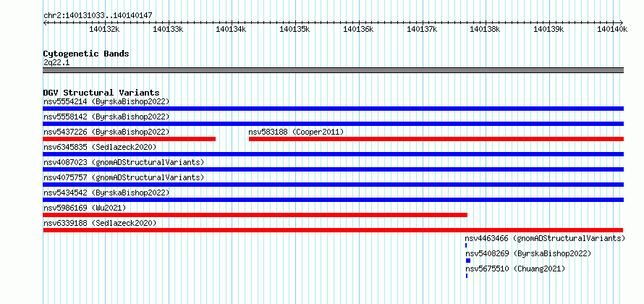Image resolution: width=644 pixels, height=304 pixels.
Task: Open the nsv5437226 (ByrskaBishop2022) label
Action: (106, 132)
